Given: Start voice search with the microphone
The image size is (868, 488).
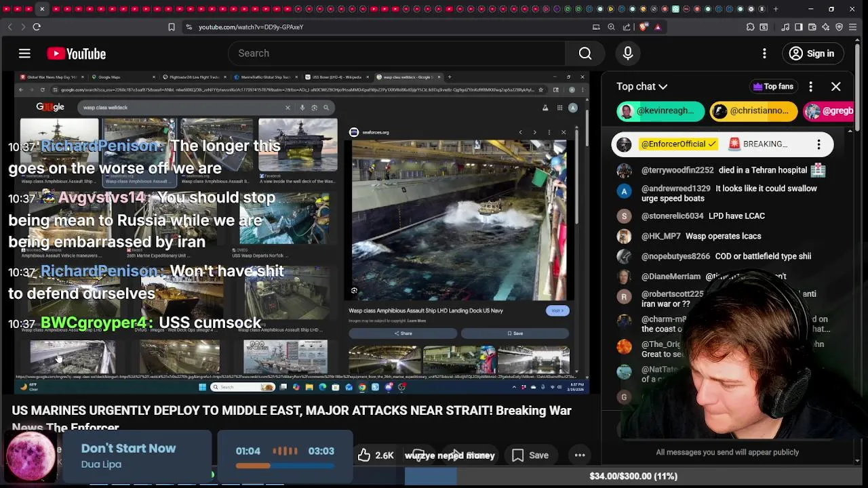Looking at the screenshot, I should click(x=628, y=54).
